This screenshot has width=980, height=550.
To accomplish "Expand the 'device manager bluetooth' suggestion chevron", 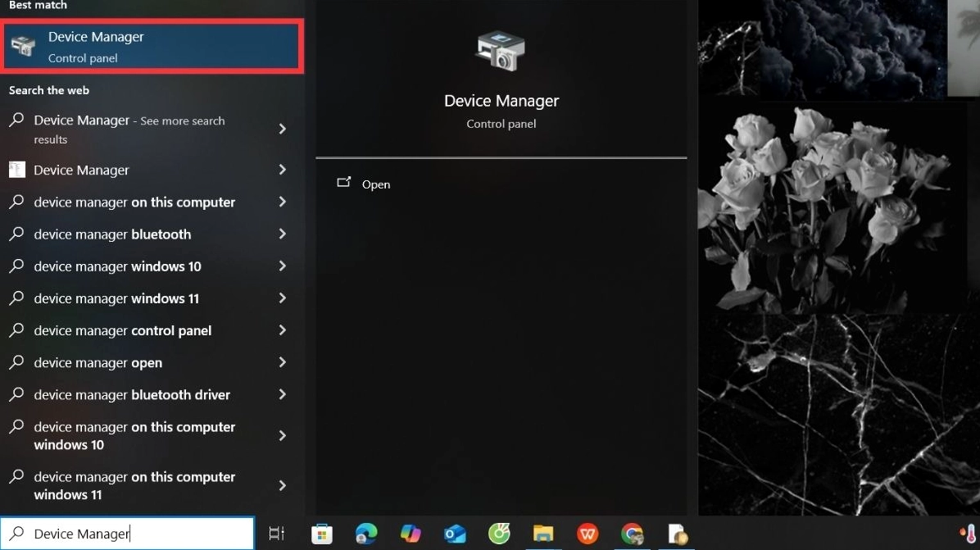I will point(282,234).
